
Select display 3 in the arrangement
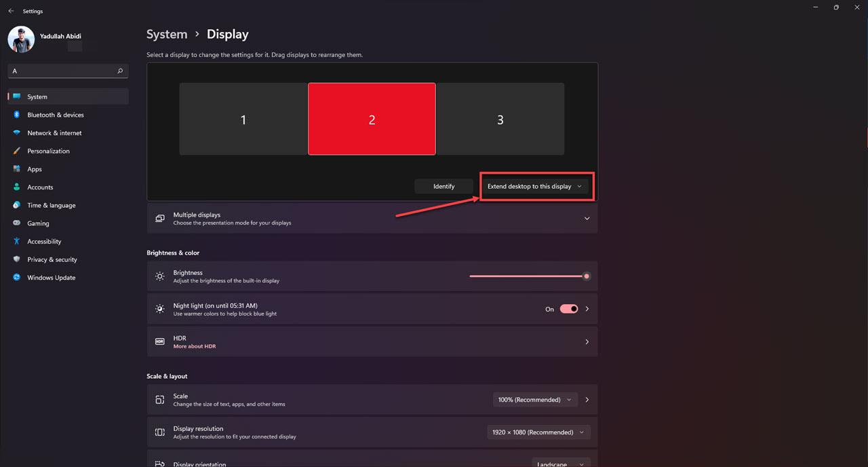[500, 119]
